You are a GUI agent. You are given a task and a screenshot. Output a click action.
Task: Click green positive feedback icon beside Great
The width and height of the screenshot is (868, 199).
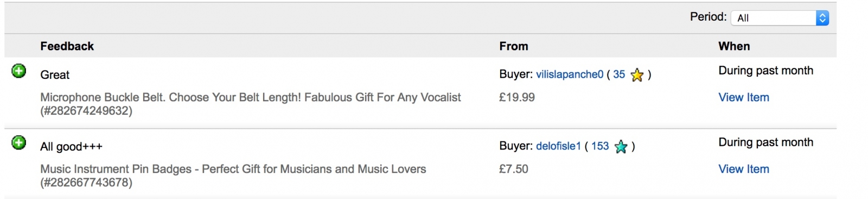[19, 71]
